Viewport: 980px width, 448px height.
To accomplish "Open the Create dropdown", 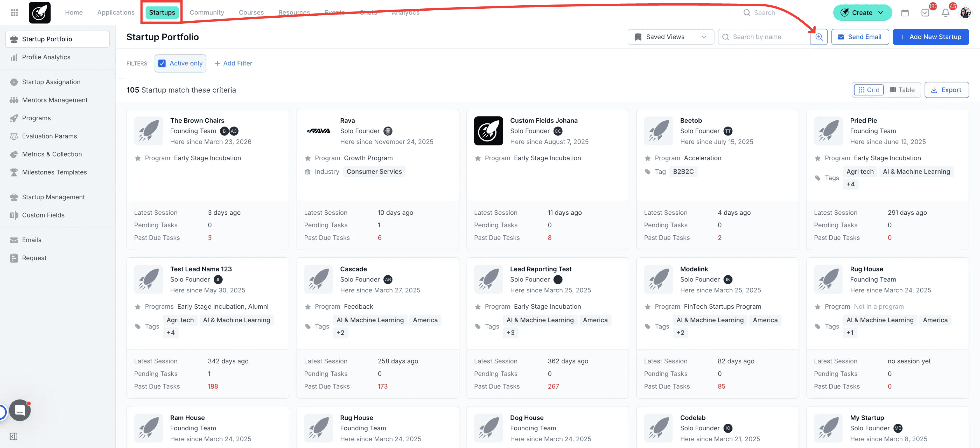I will 862,13.
